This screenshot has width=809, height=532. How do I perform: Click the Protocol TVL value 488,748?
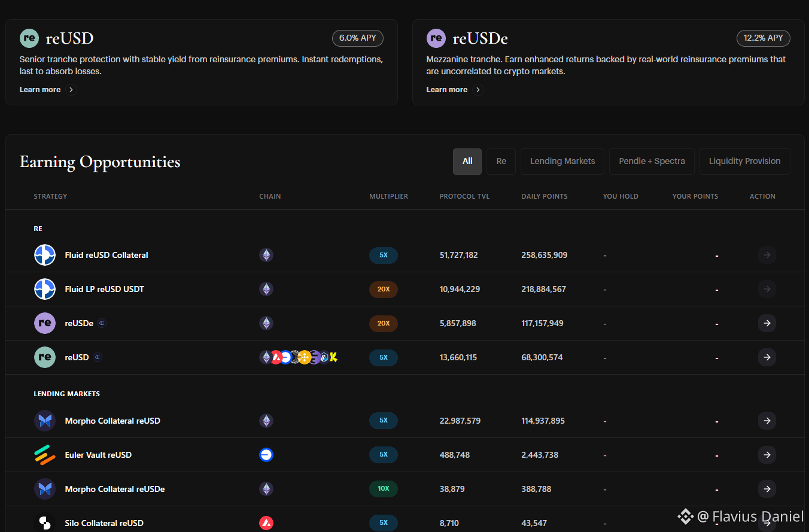(455, 455)
